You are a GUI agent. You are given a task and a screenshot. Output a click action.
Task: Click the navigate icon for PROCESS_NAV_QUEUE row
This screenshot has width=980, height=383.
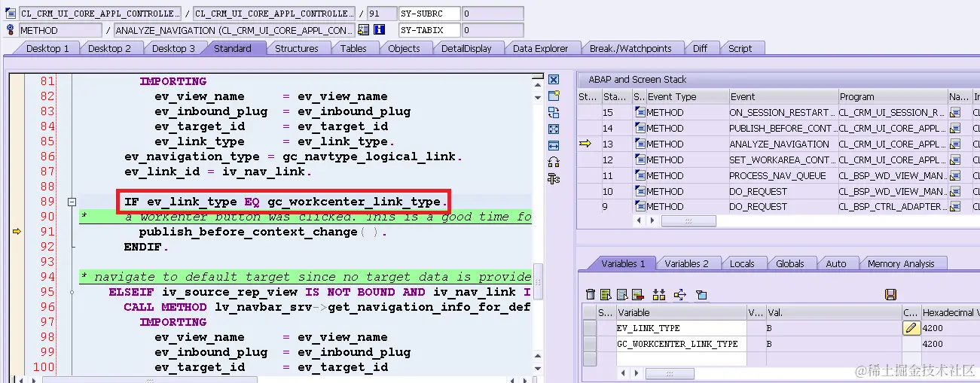(955, 175)
